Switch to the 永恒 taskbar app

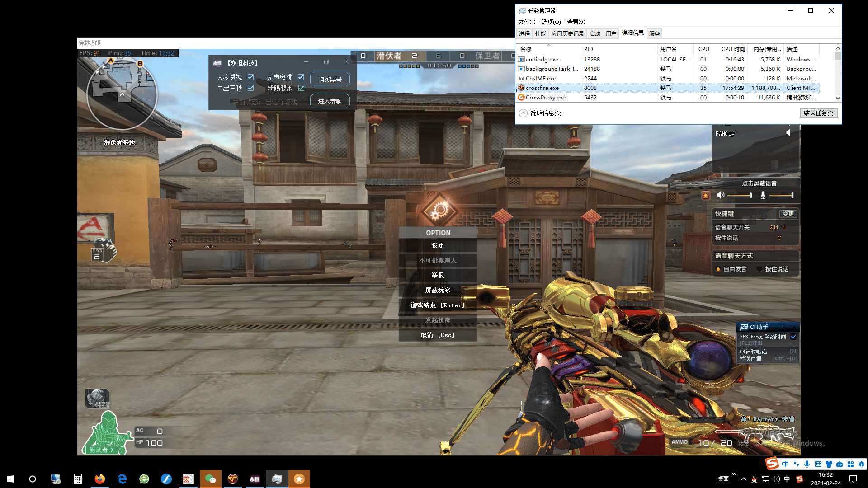coord(255,479)
